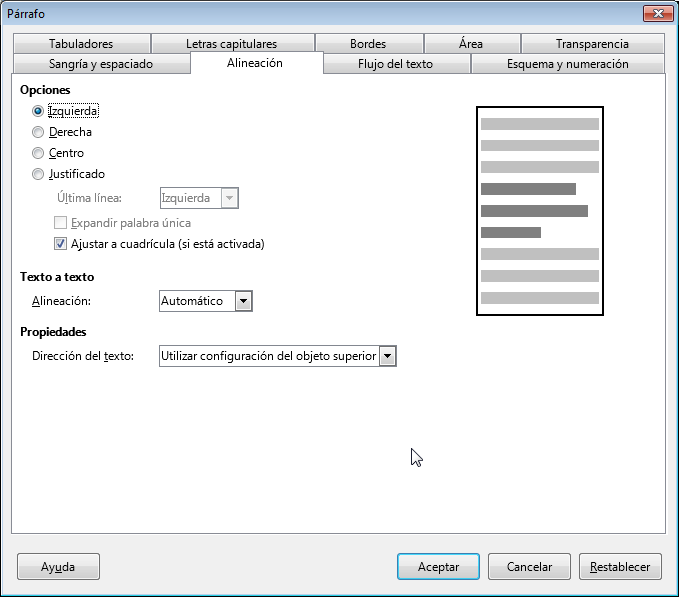Viewport: 679px width, 597px height.
Task: Toggle Ajustar a cuadrícula checkbox
Action: [x=60, y=243]
